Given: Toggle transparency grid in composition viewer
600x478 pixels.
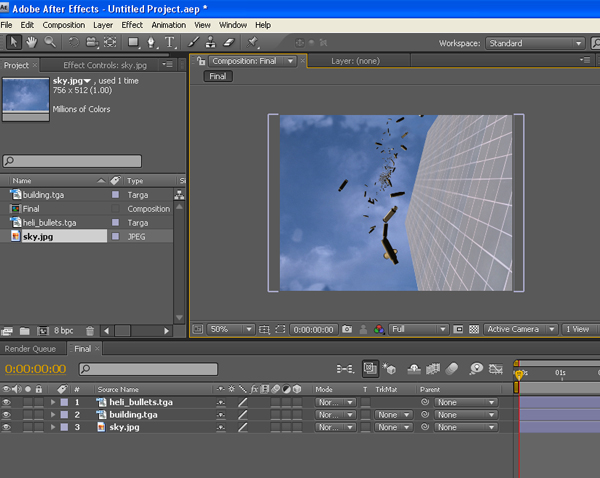Looking at the screenshot, I should pyautogui.click(x=474, y=329).
